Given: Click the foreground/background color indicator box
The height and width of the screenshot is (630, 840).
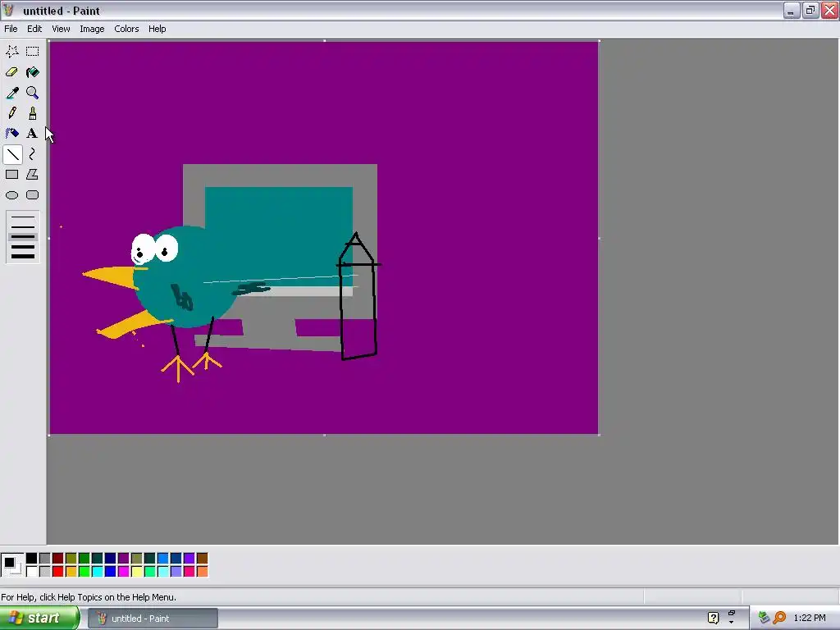Looking at the screenshot, I should (x=11, y=565).
